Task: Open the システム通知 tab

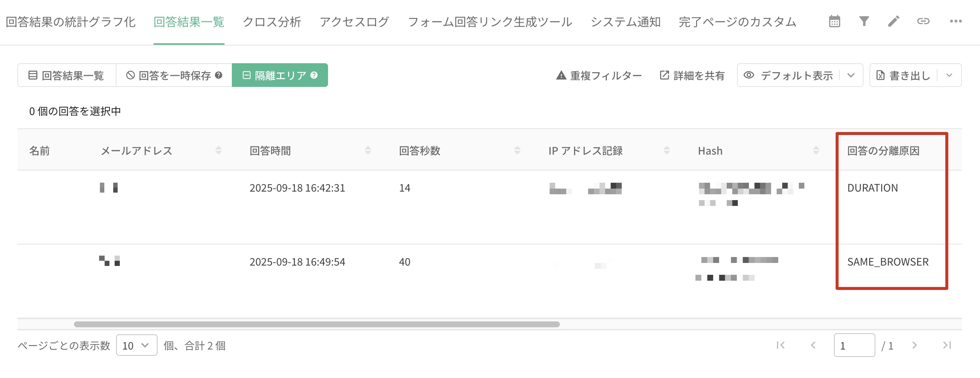Action: (x=625, y=22)
